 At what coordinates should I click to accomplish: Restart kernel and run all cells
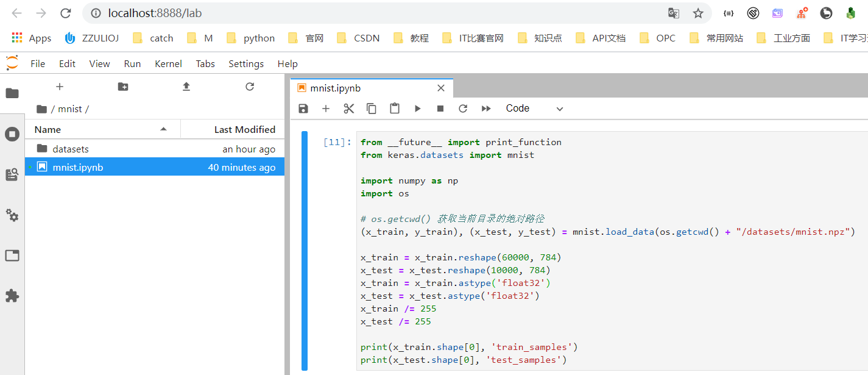[x=486, y=109]
